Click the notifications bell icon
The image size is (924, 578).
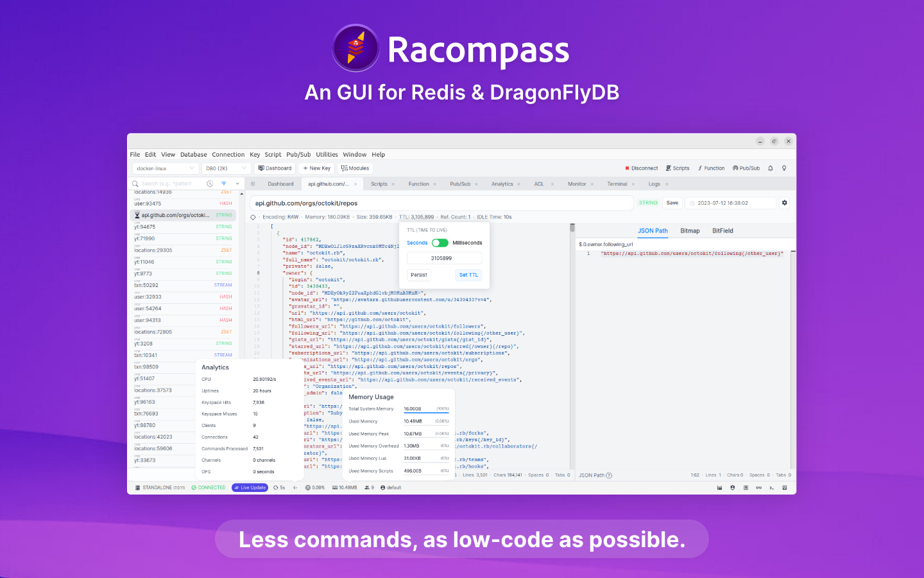tap(771, 168)
